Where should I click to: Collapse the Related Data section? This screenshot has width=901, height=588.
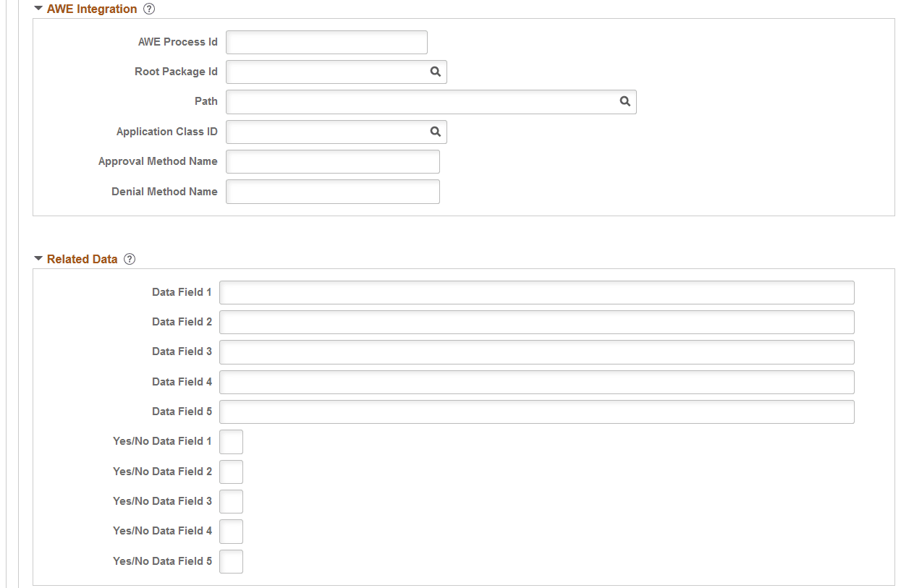[38, 258]
